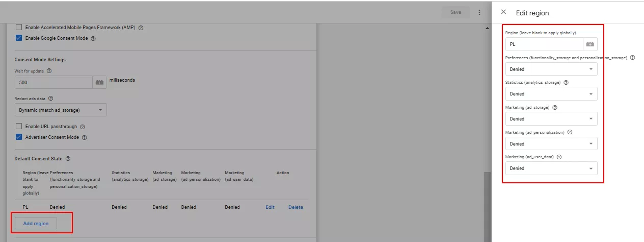Click variable picker icon beside Region field

click(590, 44)
